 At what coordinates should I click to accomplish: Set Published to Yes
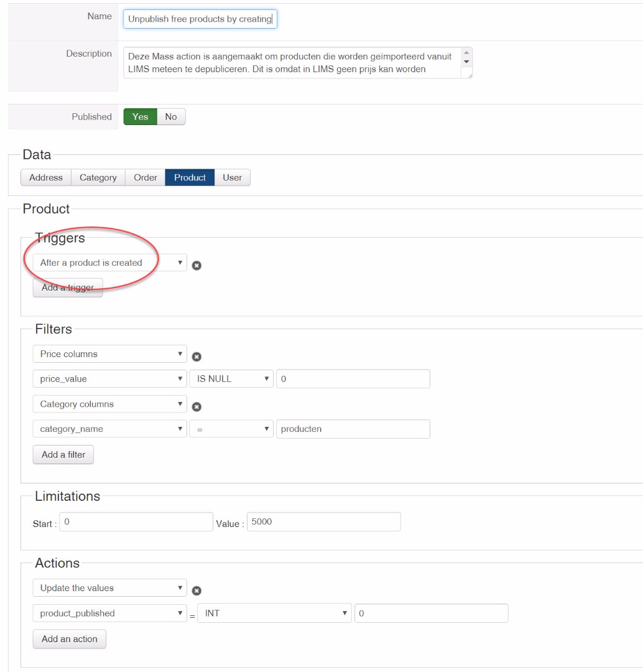(140, 117)
